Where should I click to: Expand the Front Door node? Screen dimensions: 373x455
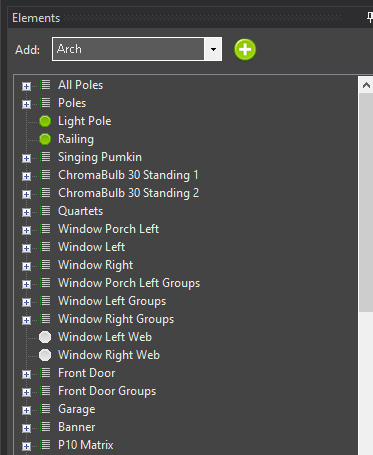[x=26, y=374]
